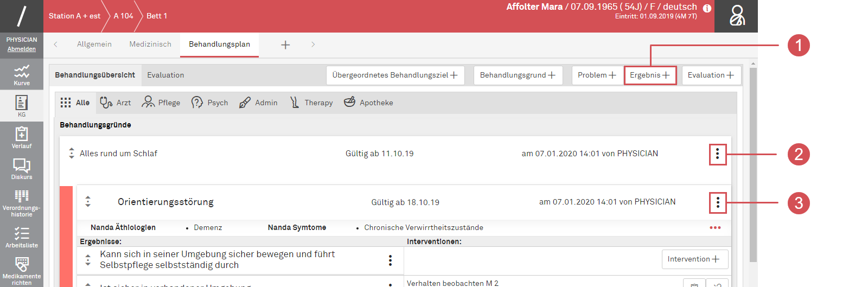Filter treatment plan by Therapy
The image size is (868, 287).
[311, 103]
